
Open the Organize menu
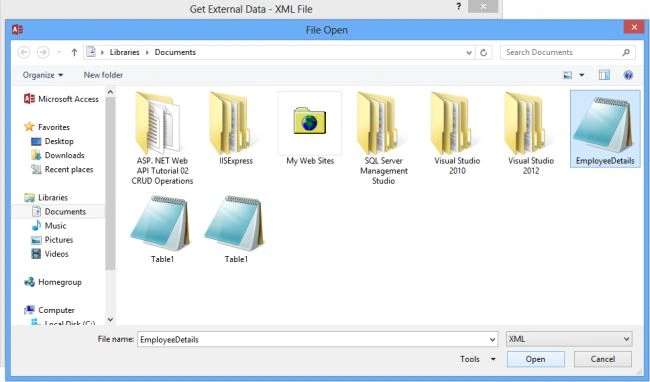pos(43,75)
